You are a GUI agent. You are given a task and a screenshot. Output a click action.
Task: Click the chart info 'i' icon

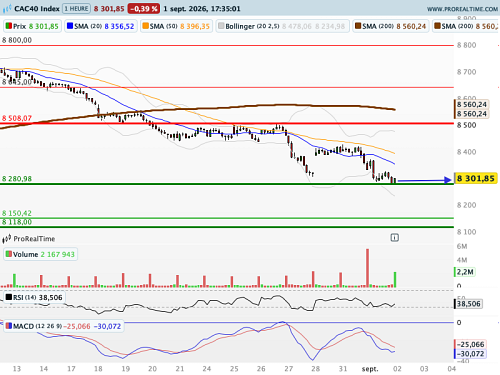[395, 238]
